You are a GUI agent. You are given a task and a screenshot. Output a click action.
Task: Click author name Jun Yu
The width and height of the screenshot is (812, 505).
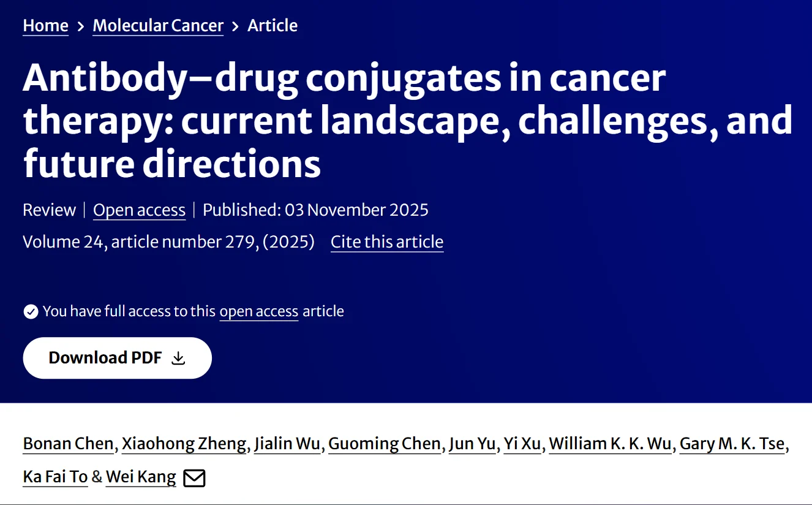[x=472, y=444]
